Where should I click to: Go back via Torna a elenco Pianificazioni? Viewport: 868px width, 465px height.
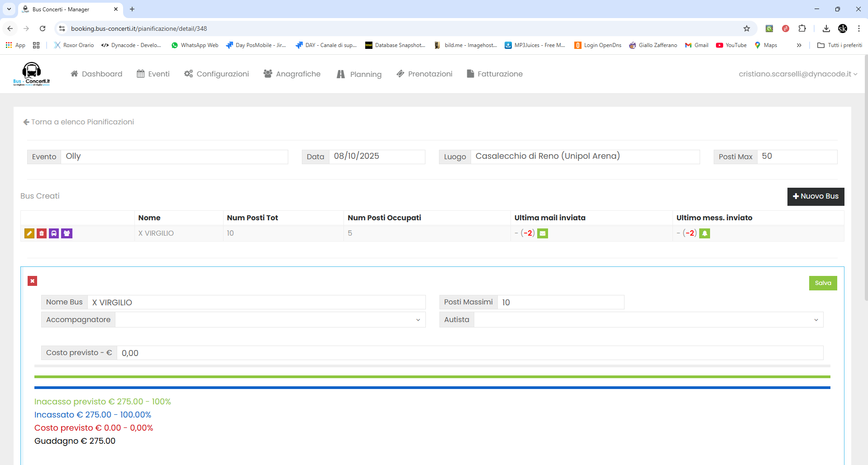tap(79, 122)
